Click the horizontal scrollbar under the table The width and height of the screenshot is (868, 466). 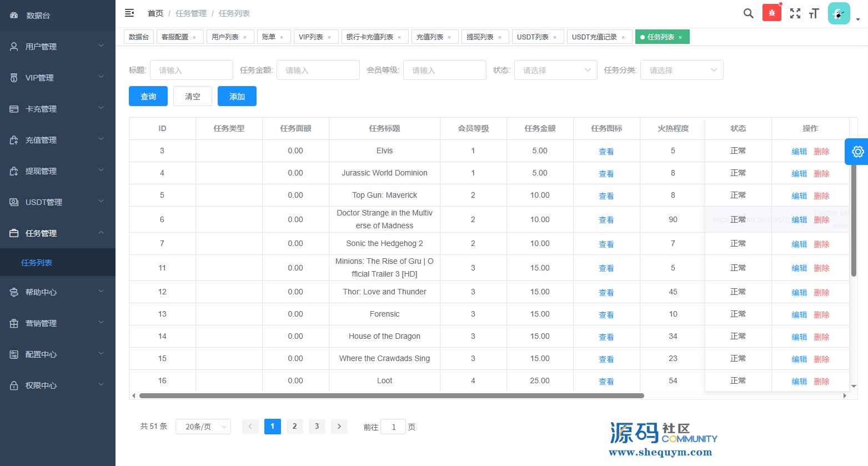(392, 396)
